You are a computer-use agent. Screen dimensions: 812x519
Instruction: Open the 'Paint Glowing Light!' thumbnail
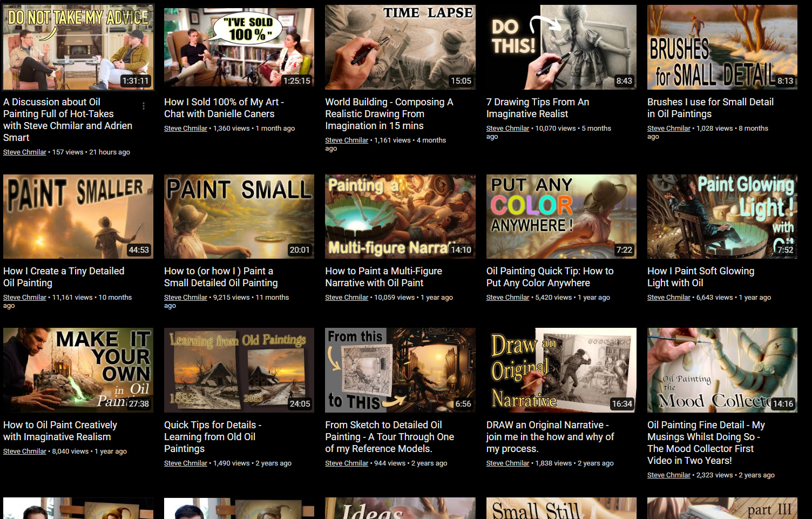pos(722,217)
